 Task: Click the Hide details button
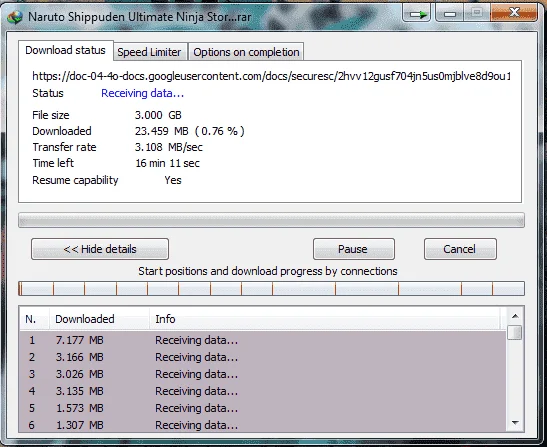(100, 249)
